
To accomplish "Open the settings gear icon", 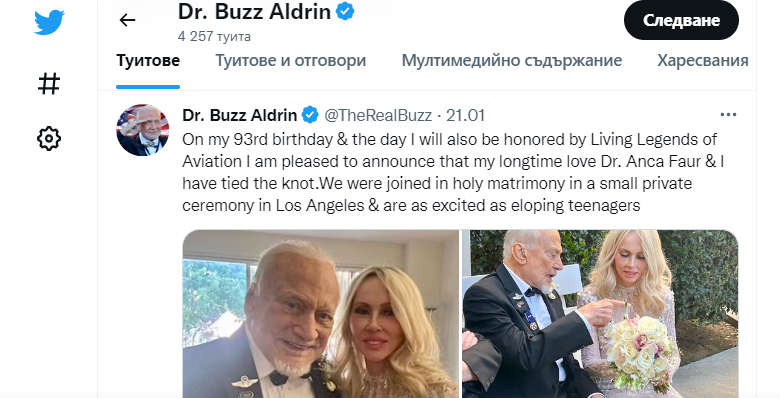I will 49,138.
